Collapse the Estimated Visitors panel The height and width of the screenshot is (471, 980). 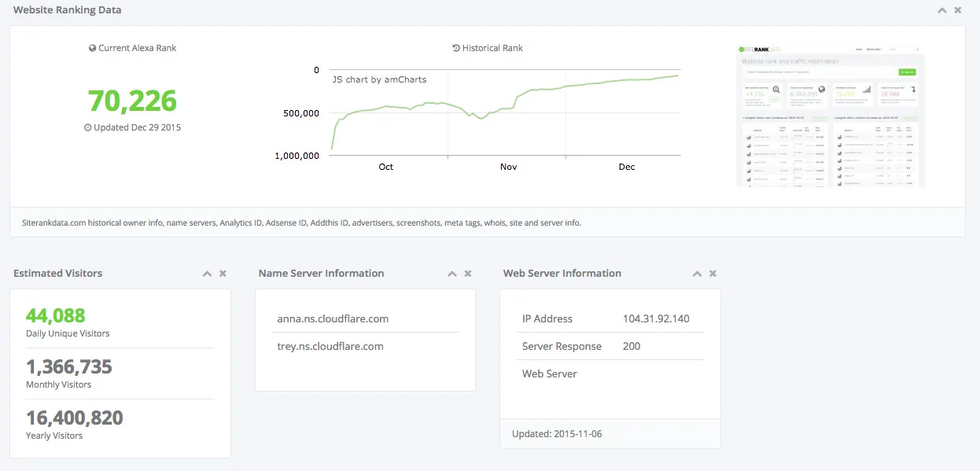[x=207, y=273]
